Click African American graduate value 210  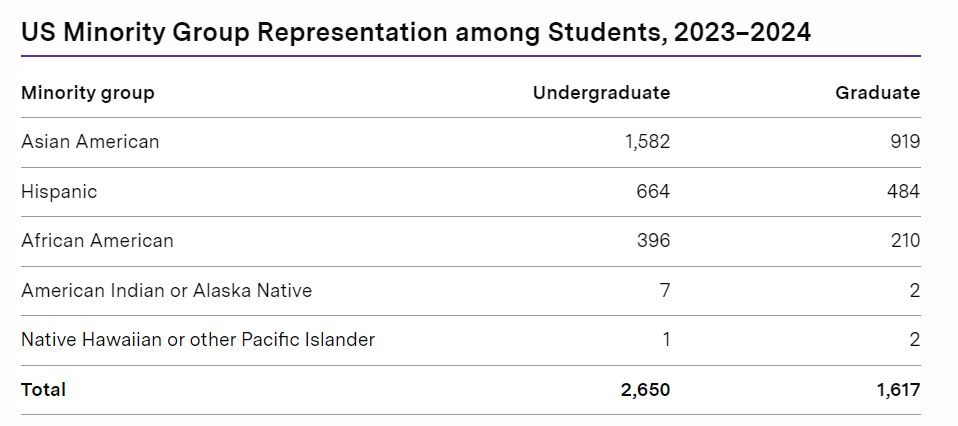click(x=905, y=241)
